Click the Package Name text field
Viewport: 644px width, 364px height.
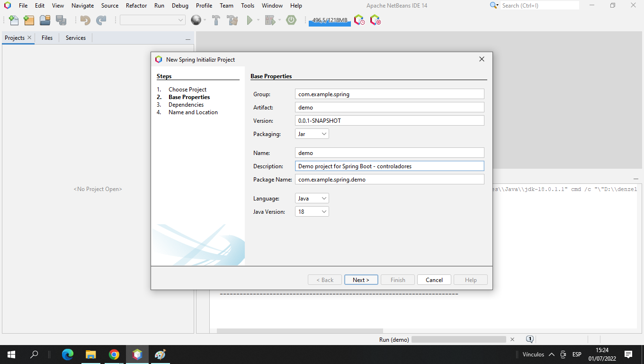pos(390,179)
